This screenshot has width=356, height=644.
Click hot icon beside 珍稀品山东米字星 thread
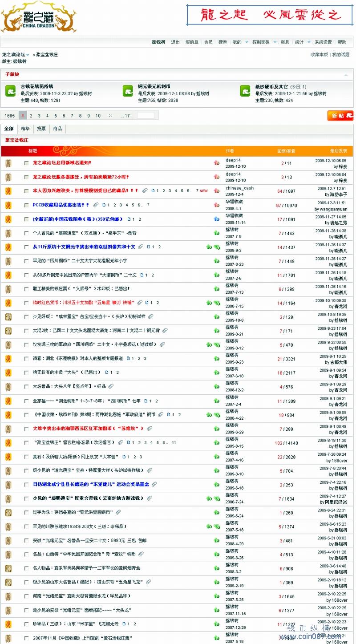[8, 624]
